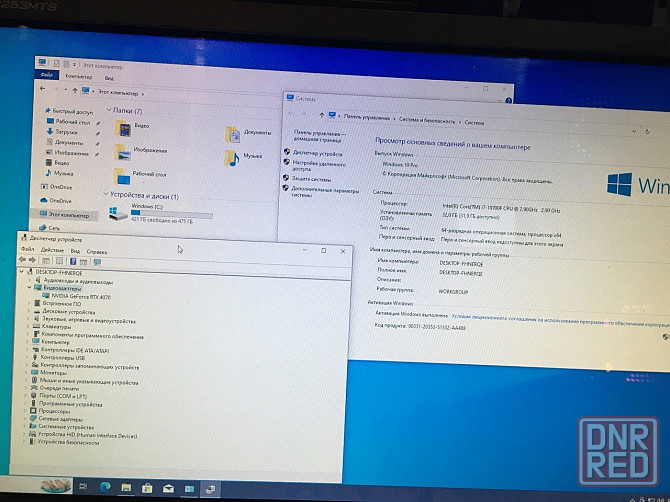Collapse the Папки (7) group
This screenshot has height=502, width=670.
click(x=109, y=110)
